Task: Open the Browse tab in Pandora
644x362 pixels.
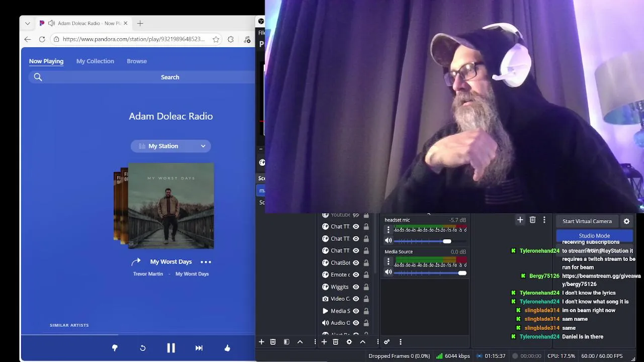Action: pyautogui.click(x=137, y=61)
